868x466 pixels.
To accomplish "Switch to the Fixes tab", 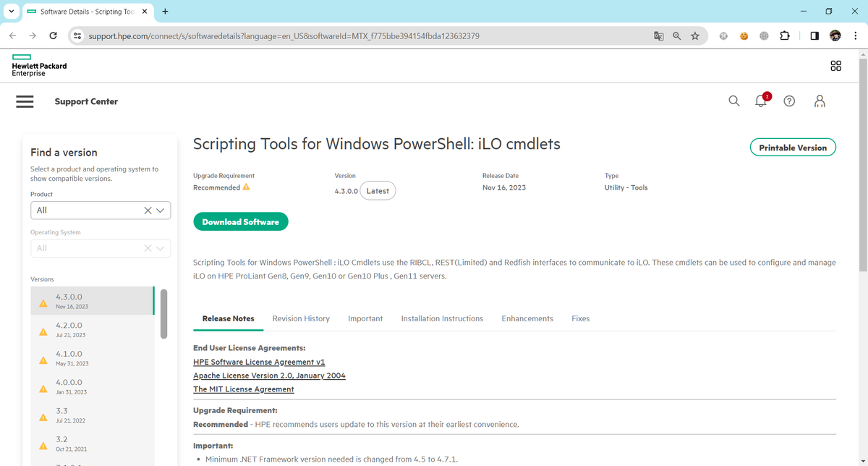I will point(580,318).
